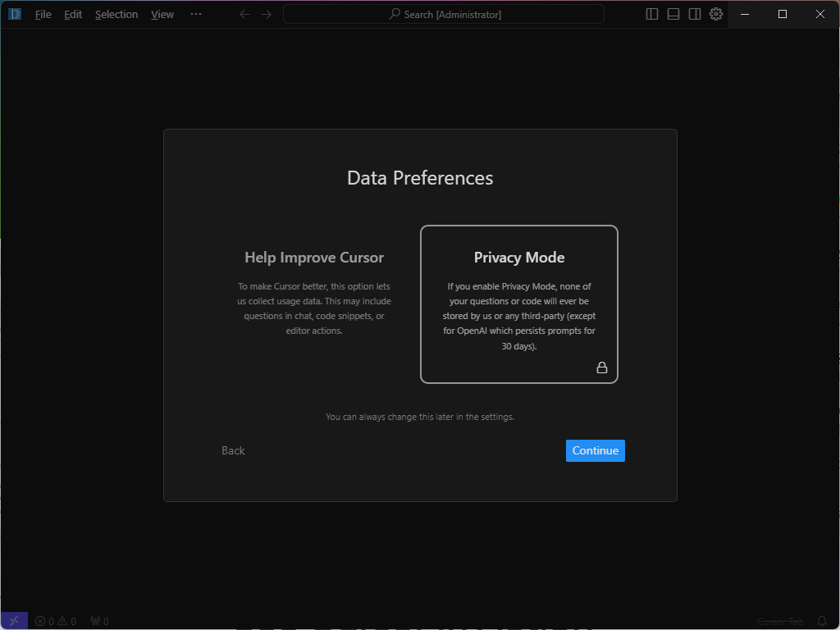840x630 pixels.
Task: Go back with the left arrow
Action: point(244,15)
